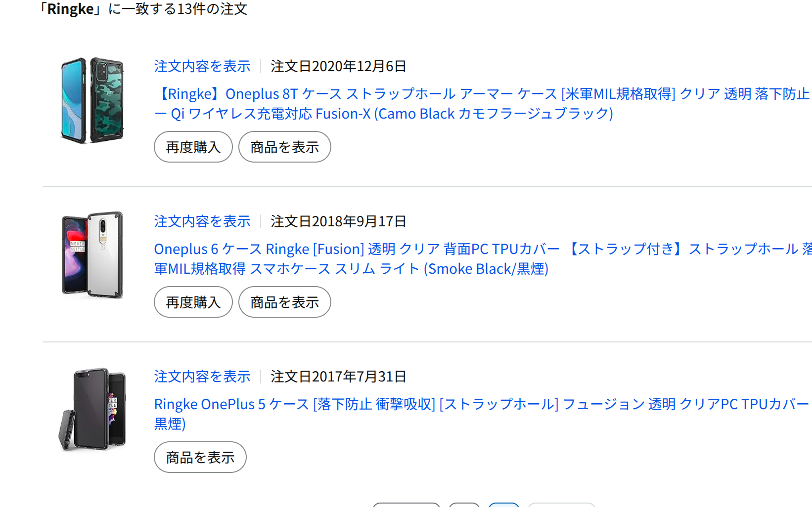Open the Oneplus 8T camo case thumbnail

click(x=92, y=100)
